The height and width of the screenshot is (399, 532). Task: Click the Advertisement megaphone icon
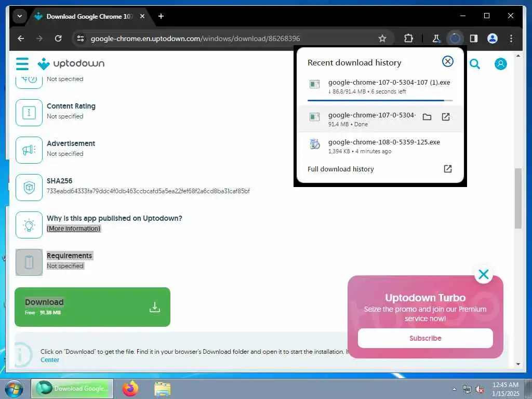click(x=29, y=150)
